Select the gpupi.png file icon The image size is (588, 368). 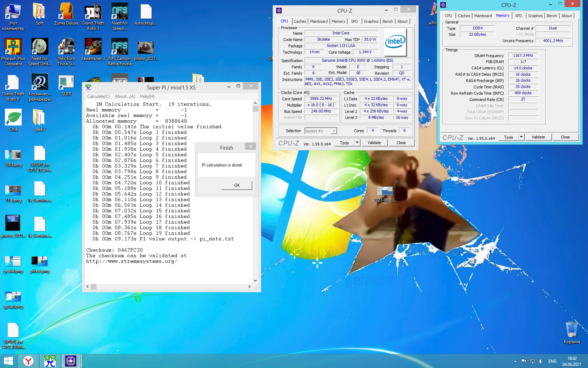(13, 299)
